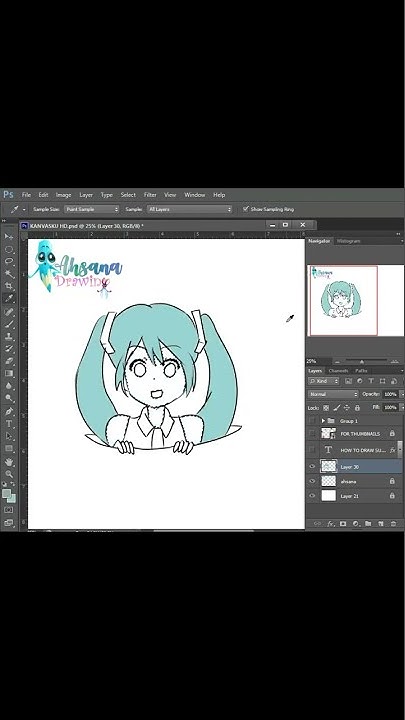Viewport: 405px width, 720px height.
Task: Click the foreground color swatch
Action: pos(6,494)
